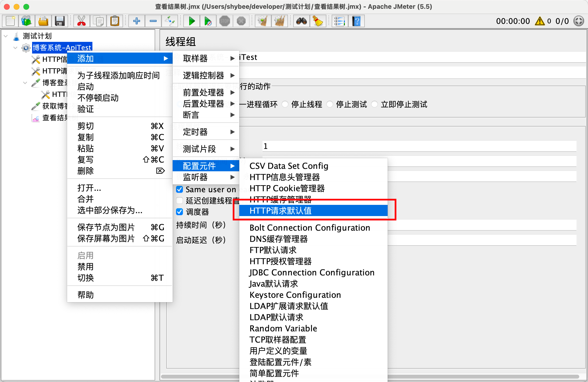Select HTTP信息头管理器 in config submenu
The width and height of the screenshot is (588, 382).
click(313, 177)
